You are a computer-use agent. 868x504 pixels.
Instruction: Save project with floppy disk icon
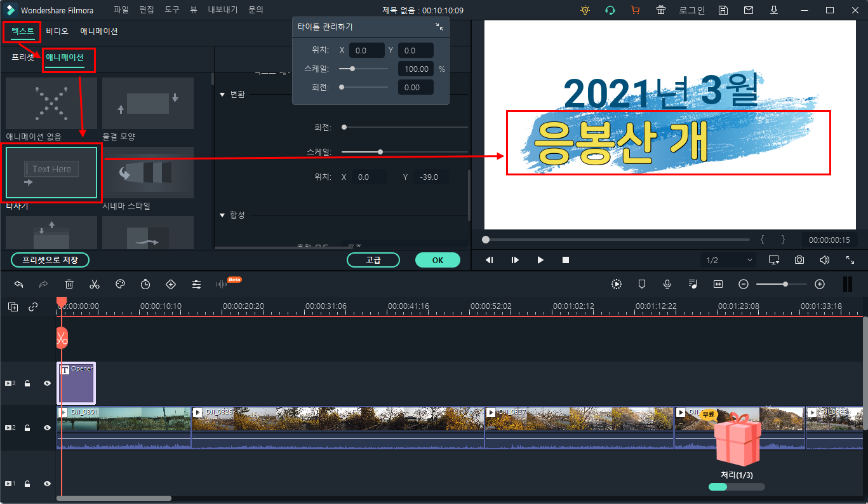(723, 10)
